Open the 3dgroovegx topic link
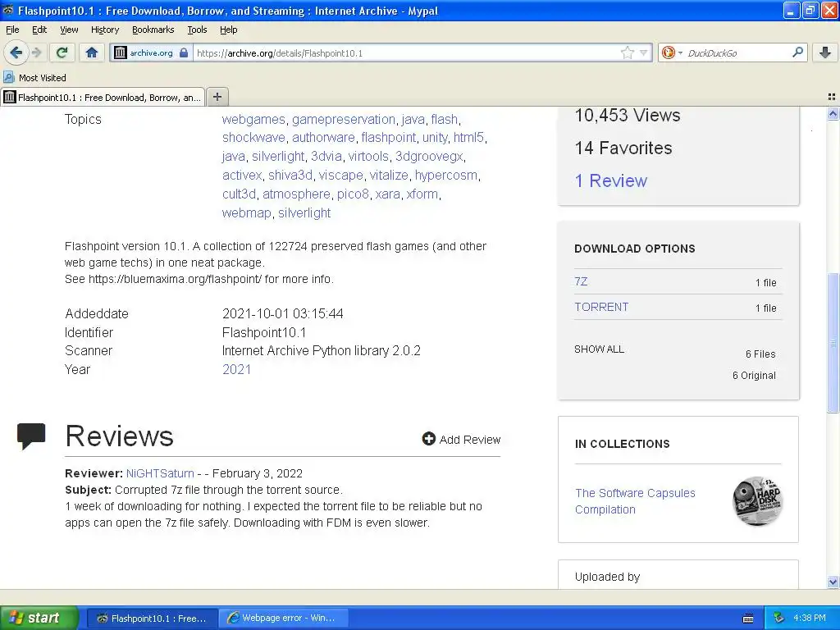 (429, 156)
